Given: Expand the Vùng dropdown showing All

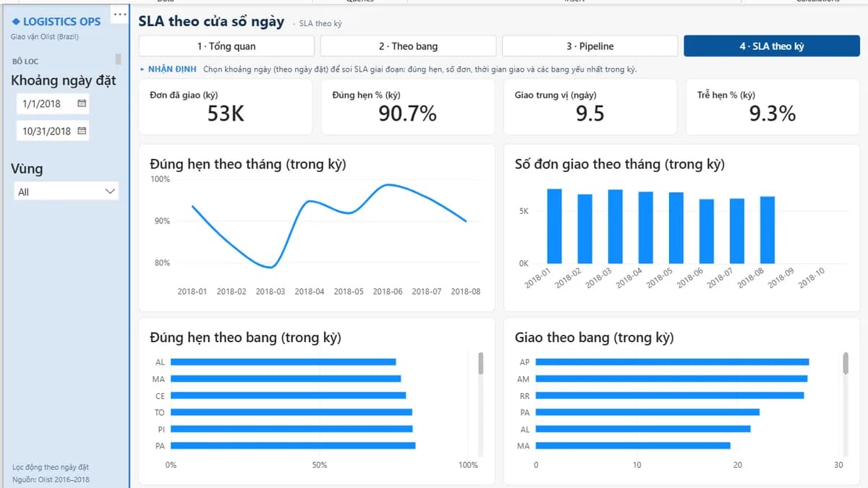Looking at the screenshot, I should (x=67, y=192).
